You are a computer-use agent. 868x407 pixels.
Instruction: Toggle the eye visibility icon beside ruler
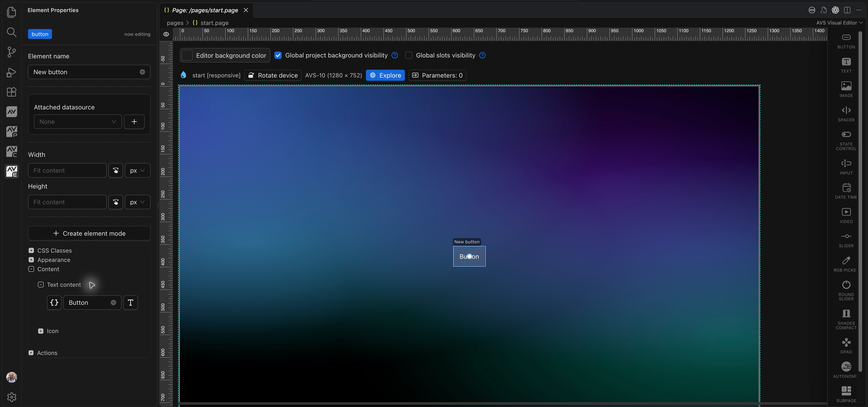(166, 34)
